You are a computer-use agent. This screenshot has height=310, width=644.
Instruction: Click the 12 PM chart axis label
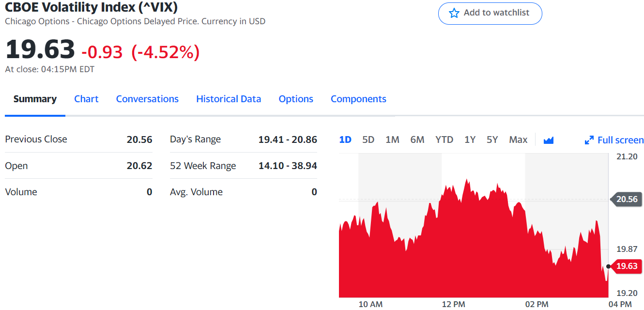[x=453, y=304]
